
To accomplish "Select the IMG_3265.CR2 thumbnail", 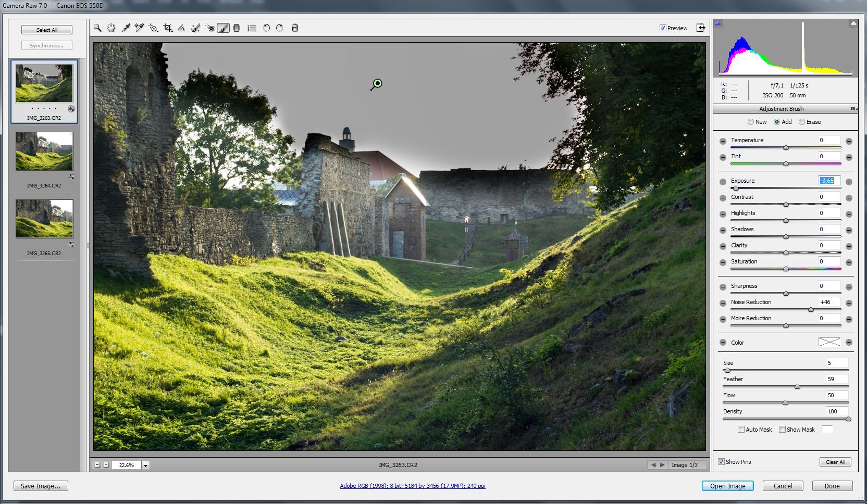I will [44, 219].
